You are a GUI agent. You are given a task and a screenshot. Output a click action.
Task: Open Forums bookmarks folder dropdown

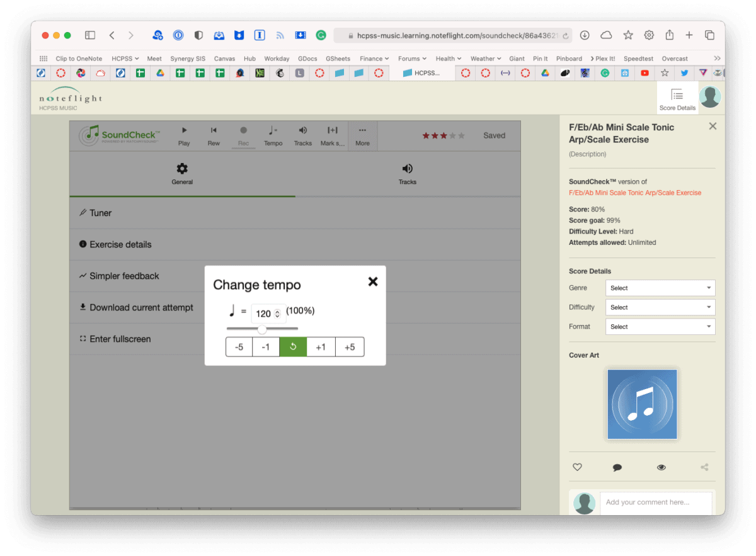pos(412,59)
